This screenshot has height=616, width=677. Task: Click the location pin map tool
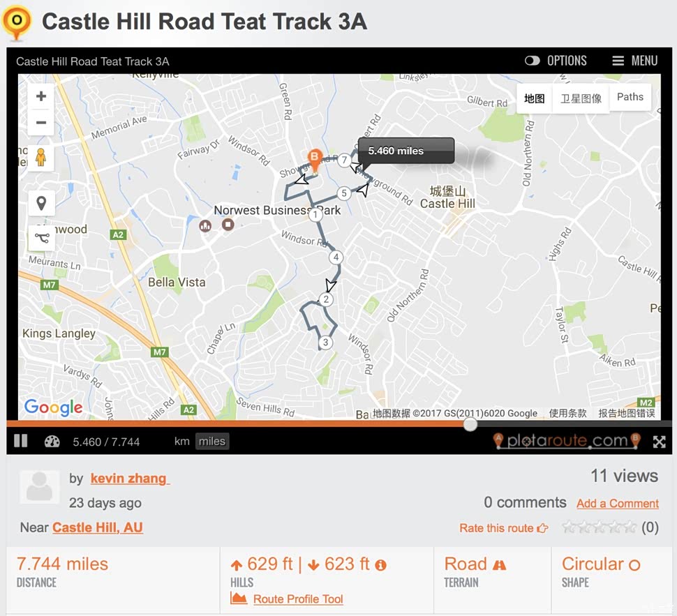tap(41, 204)
